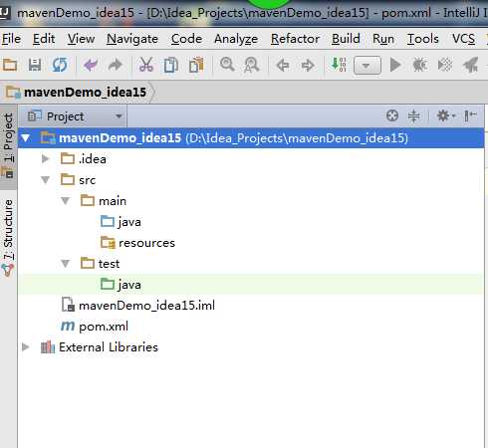488x448 pixels.
Task: Select the java folder under main
Action: tap(121, 222)
